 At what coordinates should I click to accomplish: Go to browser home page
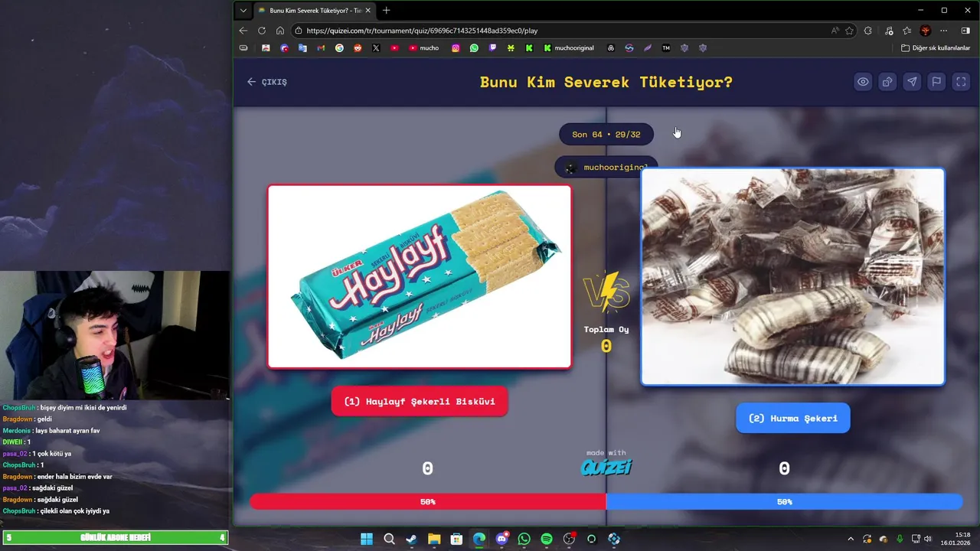pyautogui.click(x=280, y=31)
